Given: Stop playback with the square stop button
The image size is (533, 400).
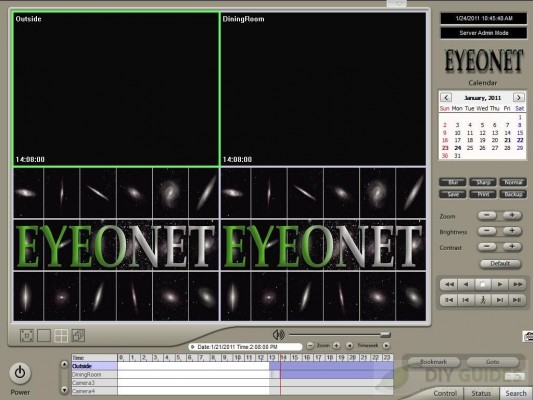Looking at the screenshot, I should click(483, 284).
